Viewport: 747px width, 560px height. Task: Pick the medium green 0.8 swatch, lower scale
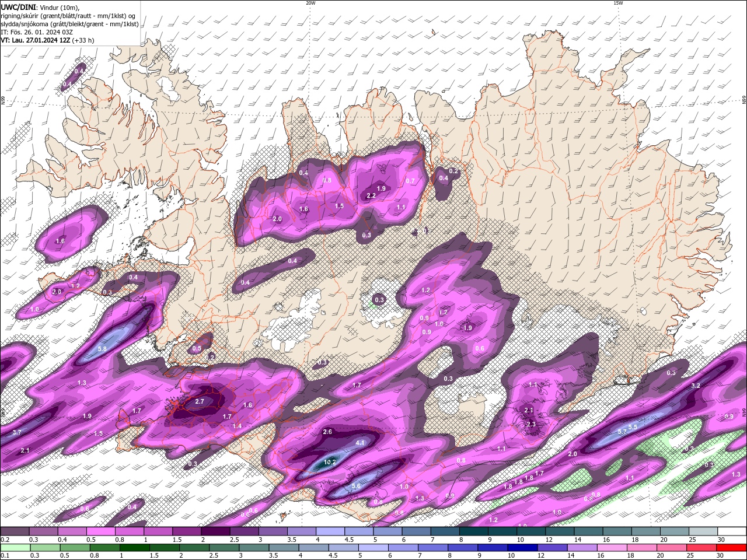105,548
